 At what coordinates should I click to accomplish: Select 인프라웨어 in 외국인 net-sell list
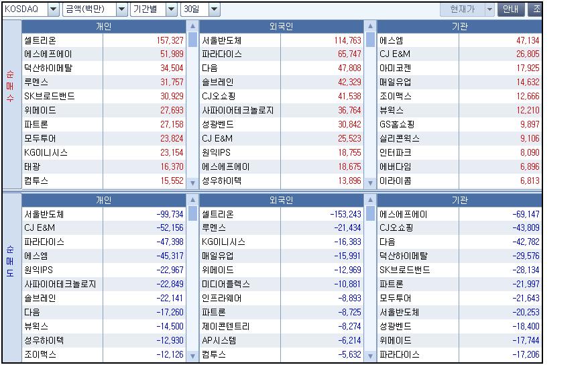222,298
